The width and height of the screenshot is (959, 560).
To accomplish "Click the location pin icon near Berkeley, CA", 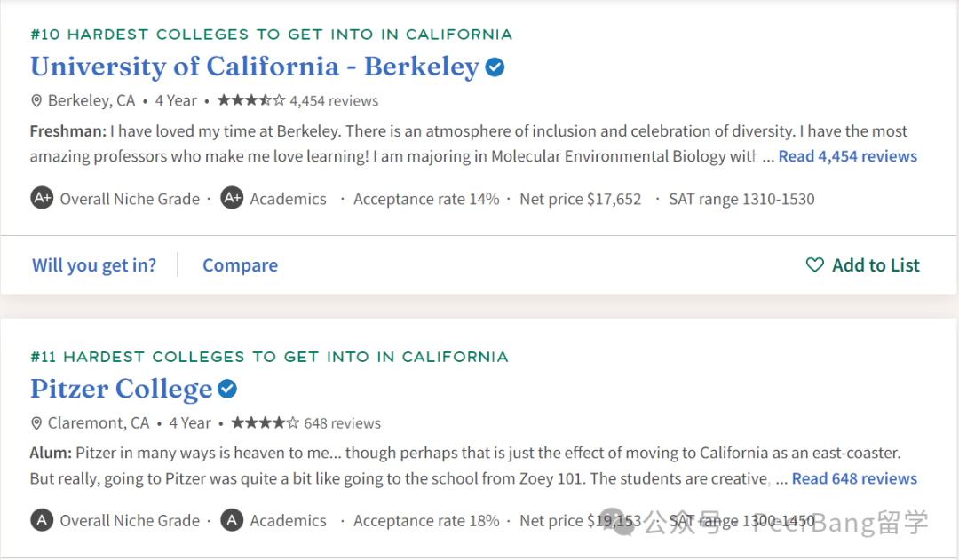I will click(36, 101).
